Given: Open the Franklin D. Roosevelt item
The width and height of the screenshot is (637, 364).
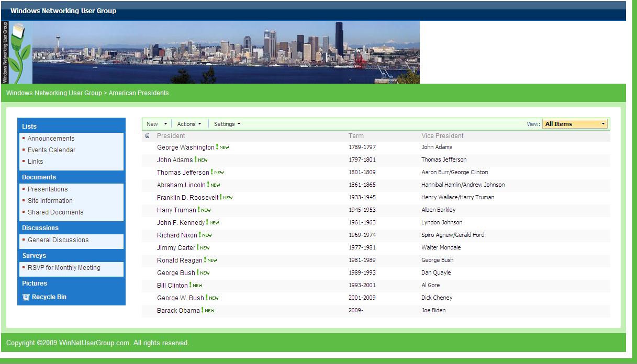Looking at the screenshot, I should pos(188,198).
